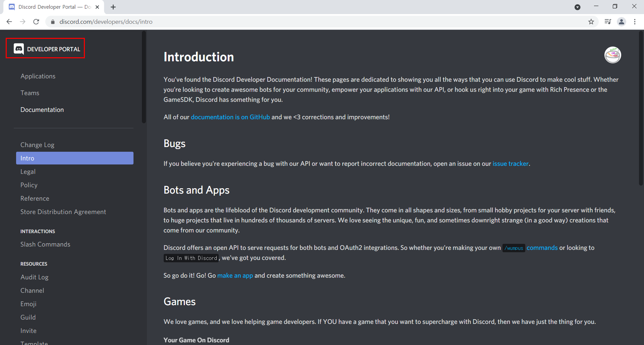Viewport: 644px width, 345px height.
Task: Open the Chrome three-dot menu
Action: tap(635, 22)
